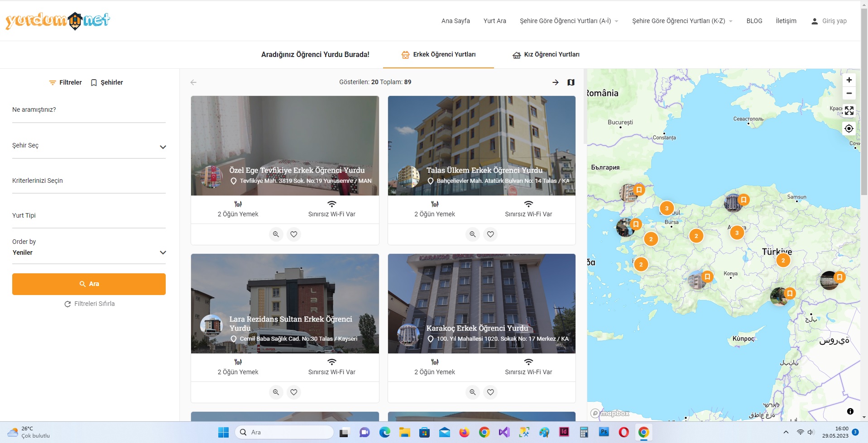Favorite Lara Rezidans Sultan Erkek Öğrenci Yurdu

(x=294, y=392)
